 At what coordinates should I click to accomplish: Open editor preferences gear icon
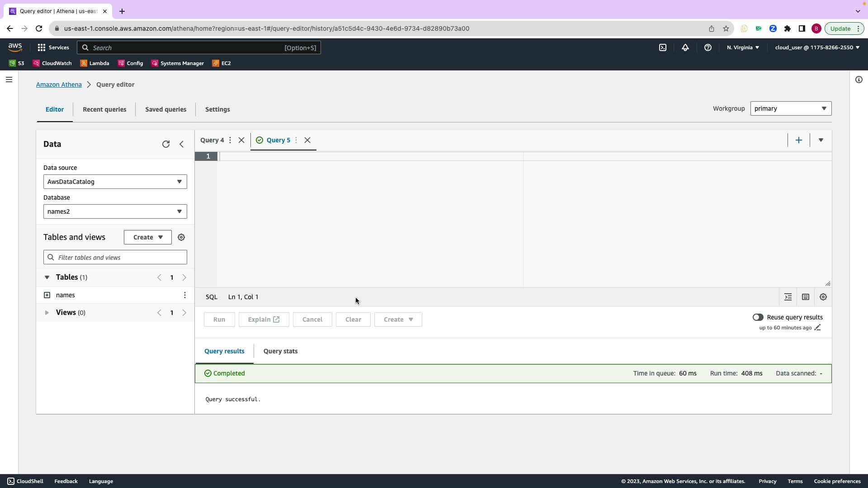[x=823, y=297]
